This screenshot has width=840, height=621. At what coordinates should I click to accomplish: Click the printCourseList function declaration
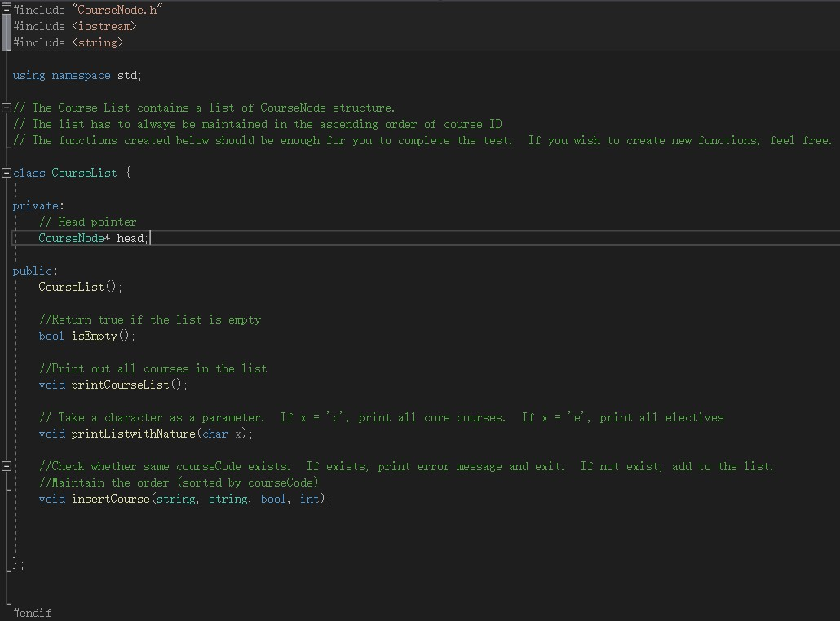tap(106, 384)
